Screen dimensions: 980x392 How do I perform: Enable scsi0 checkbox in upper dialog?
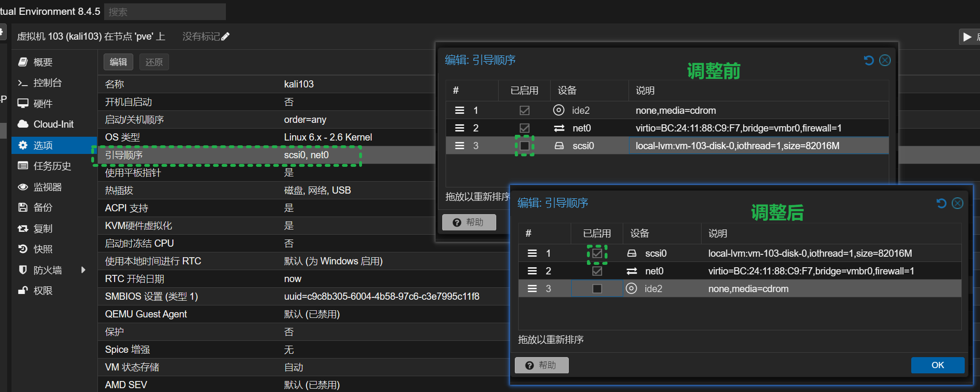[x=524, y=146]
